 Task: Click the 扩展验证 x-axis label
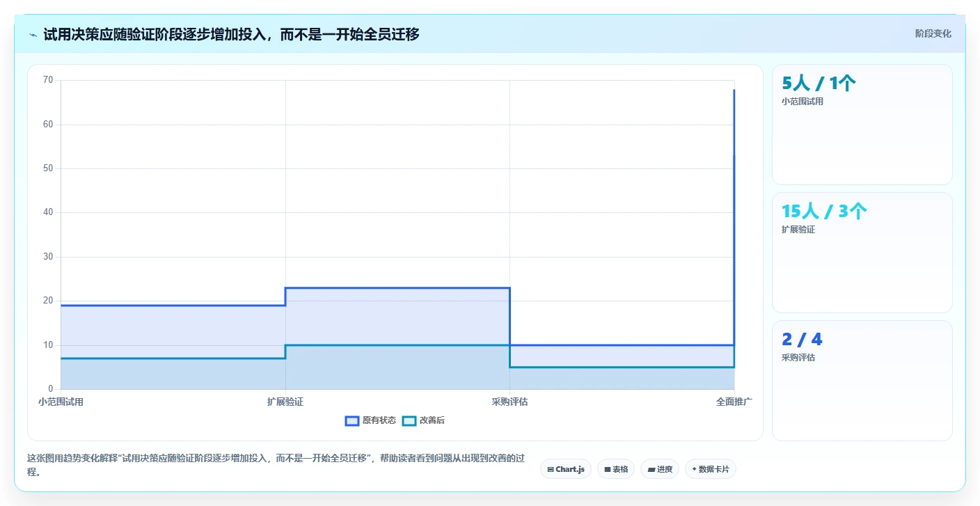point(285,402)
